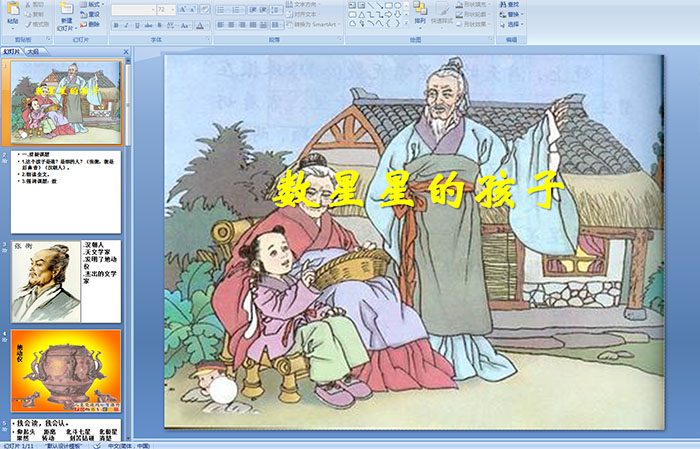
Task: Open Align Text (对齐文本) menu
Action: [x=303, y=14]
